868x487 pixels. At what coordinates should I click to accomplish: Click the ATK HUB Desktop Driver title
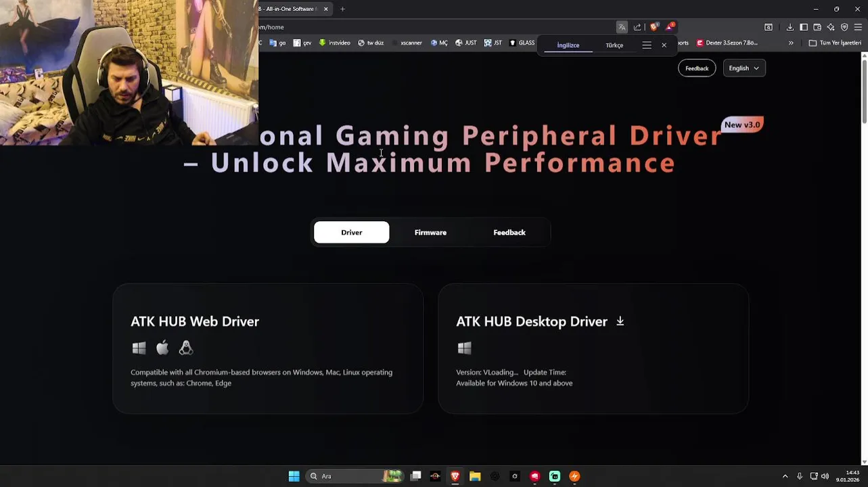point(532,321)
